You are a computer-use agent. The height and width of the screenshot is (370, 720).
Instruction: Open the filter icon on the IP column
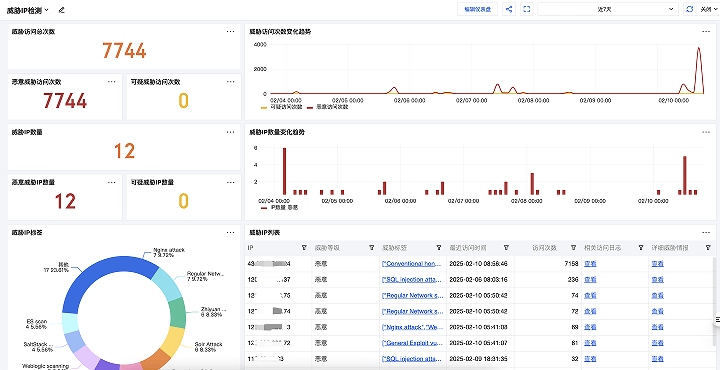tap(304, 247)
